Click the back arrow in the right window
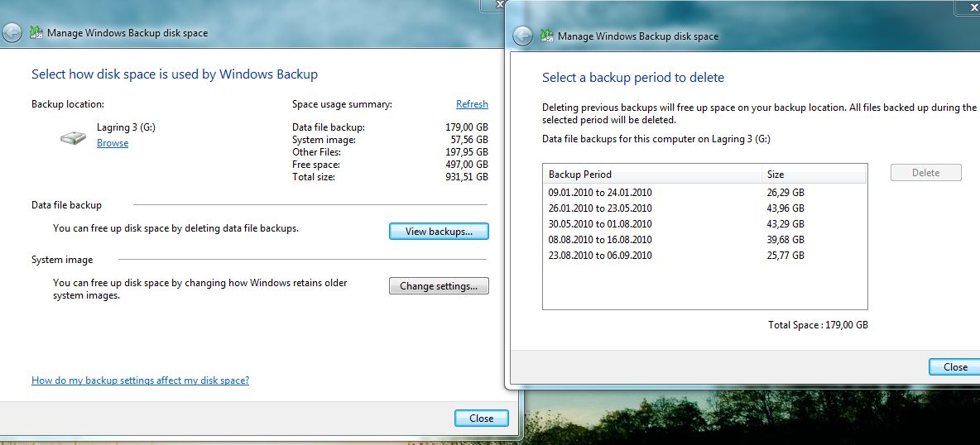The height and width of the screenshot is (445, 980). (522, 36)
